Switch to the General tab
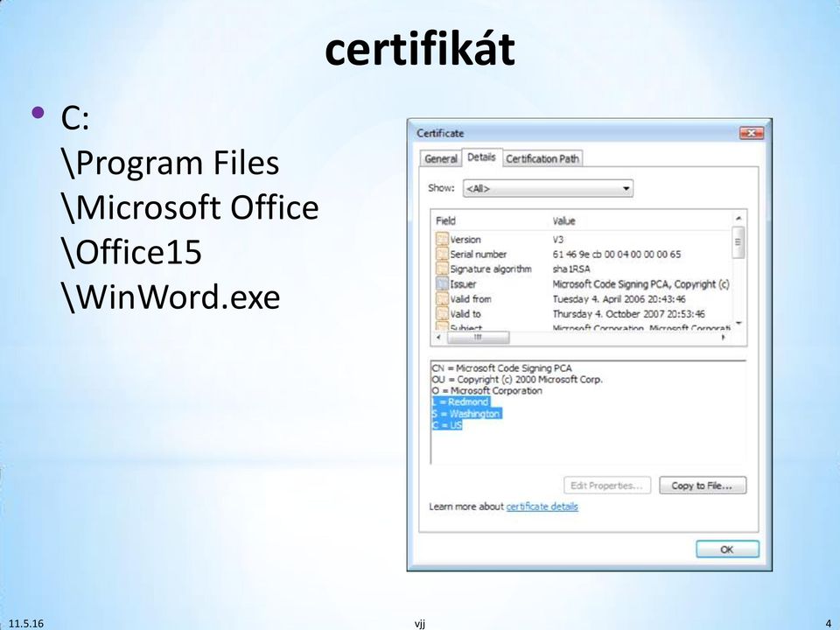Image resolution: width=840 pixels, height=630 pixels. point(440,158)
